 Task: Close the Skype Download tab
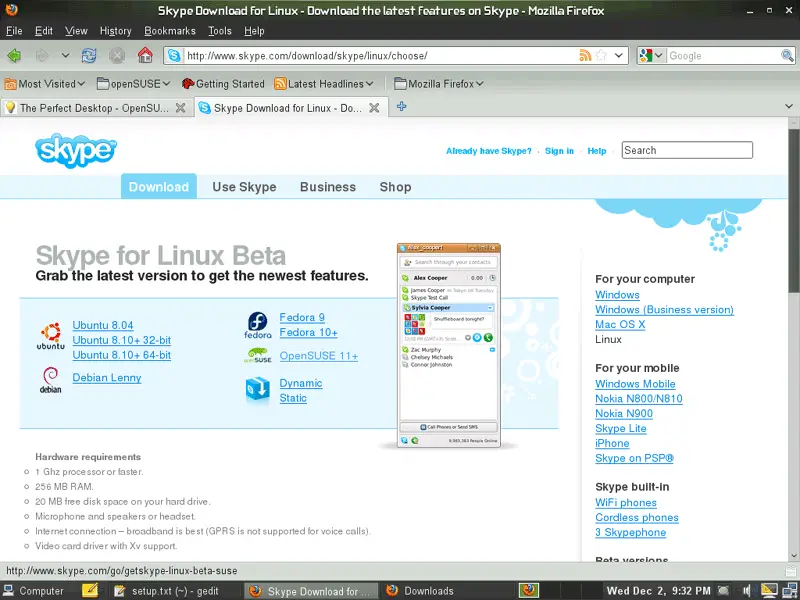(374, 108)
